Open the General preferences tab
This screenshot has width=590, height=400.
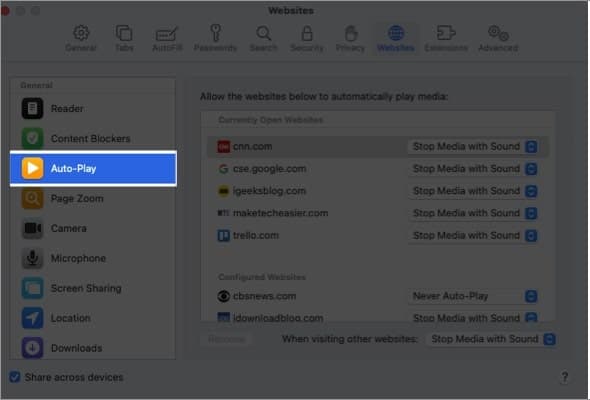pos(81,38)
